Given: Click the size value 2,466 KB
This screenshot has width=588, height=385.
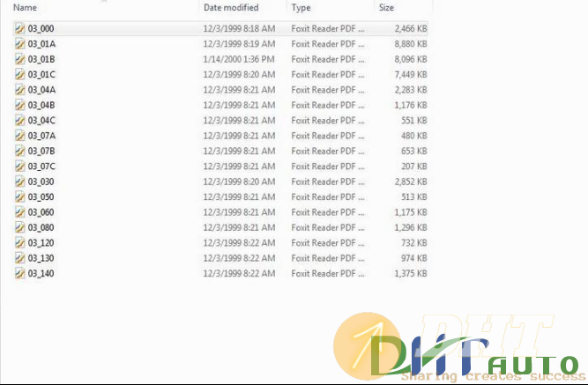Looking at the screenshot, I should 411,28.
